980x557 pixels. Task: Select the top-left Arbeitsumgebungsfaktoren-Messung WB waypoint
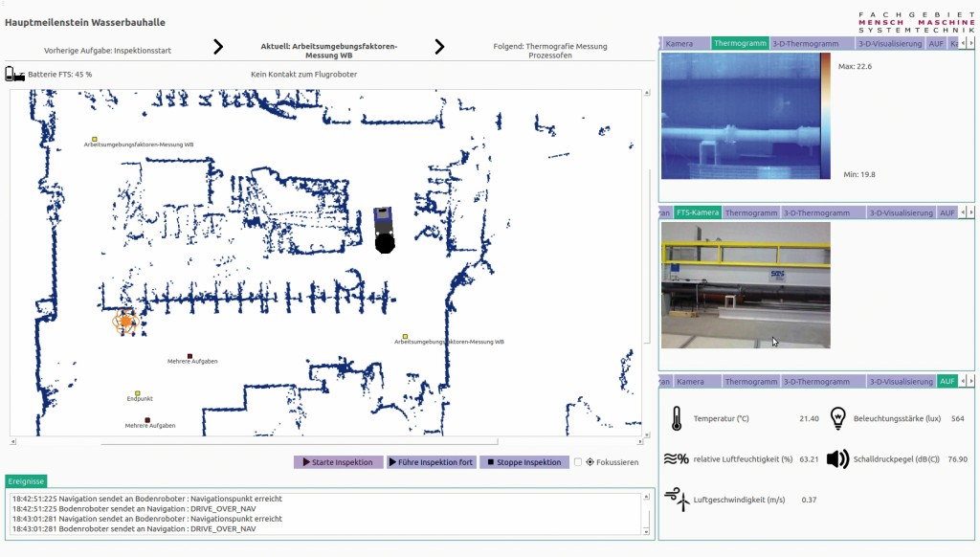[x=95, y=139]
